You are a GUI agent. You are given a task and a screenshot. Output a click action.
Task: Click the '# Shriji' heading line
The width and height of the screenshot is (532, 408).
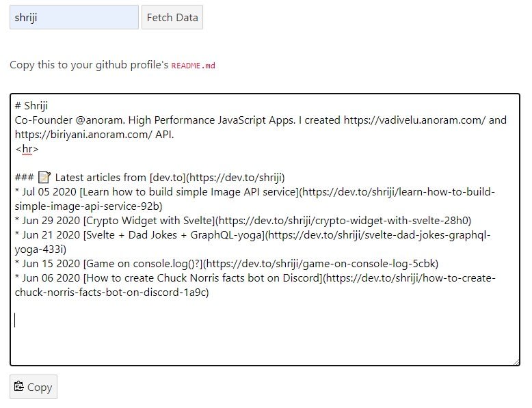click(x=31, y=105)
